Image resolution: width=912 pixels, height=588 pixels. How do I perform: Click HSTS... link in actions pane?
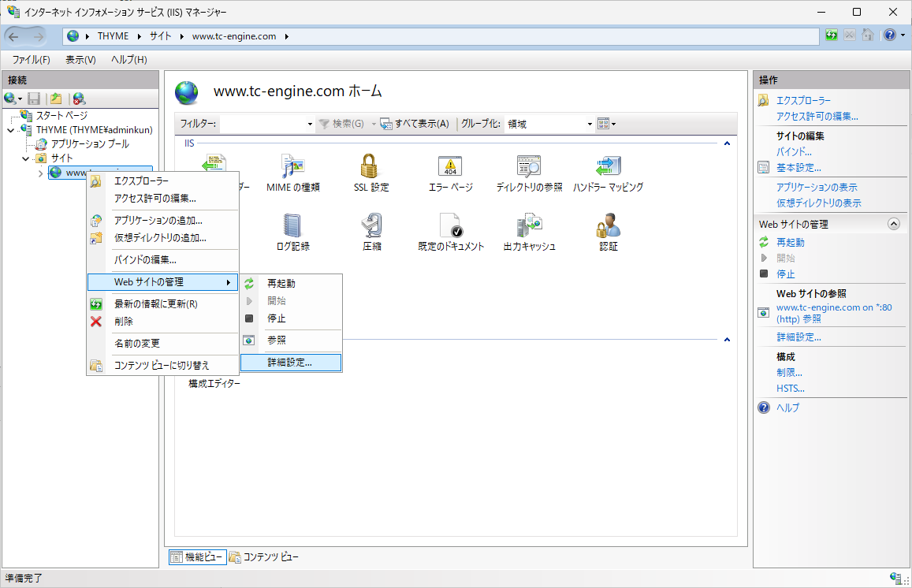click(791, 389)
